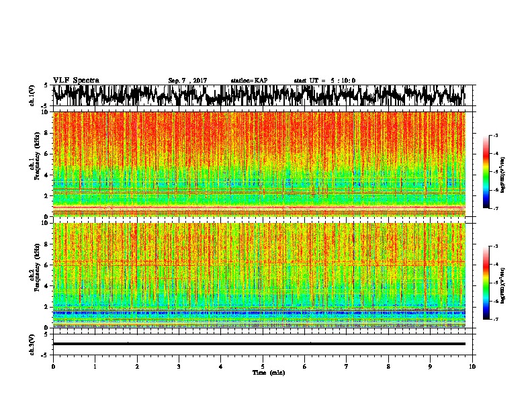Click the "-3" label on ch.2 colorbar
Viewport: 532px width, 411px height.
[495, 246]
